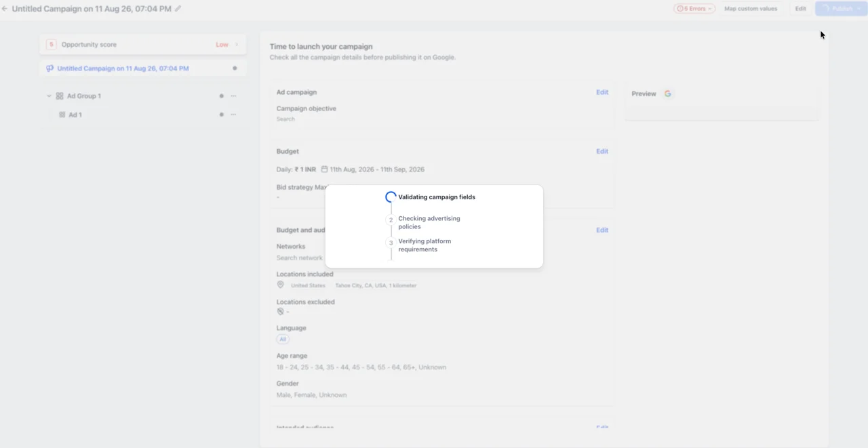Open the more options menu for Ad 1
Screen dimensions: 868x448
[233, 115]
